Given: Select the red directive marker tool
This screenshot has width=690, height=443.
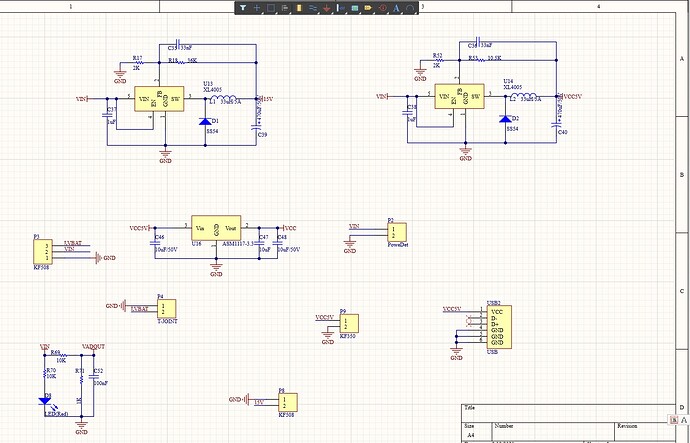Looking at the screenshot, I should point(382,7).
